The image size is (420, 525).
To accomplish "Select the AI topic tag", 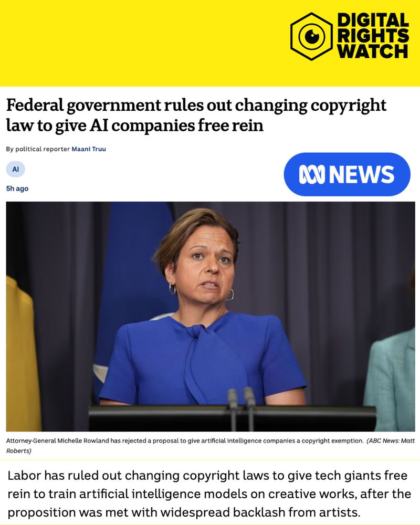I will (15, 169).
